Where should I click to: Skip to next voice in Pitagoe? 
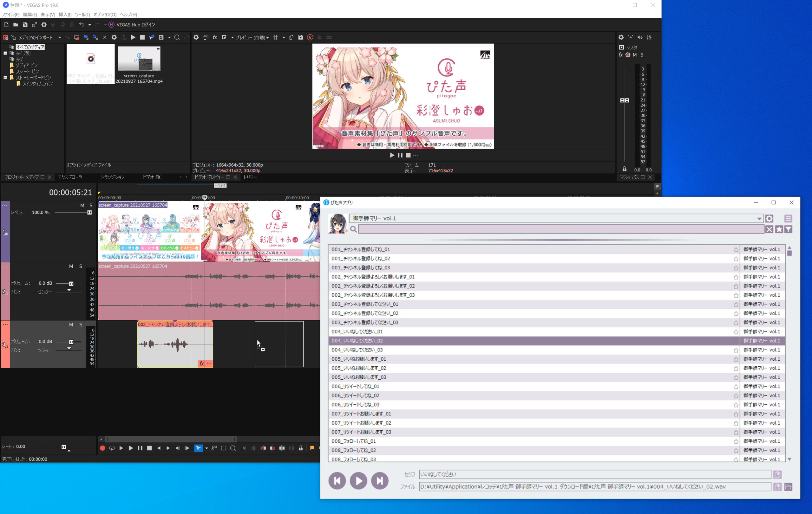(380, 481)
